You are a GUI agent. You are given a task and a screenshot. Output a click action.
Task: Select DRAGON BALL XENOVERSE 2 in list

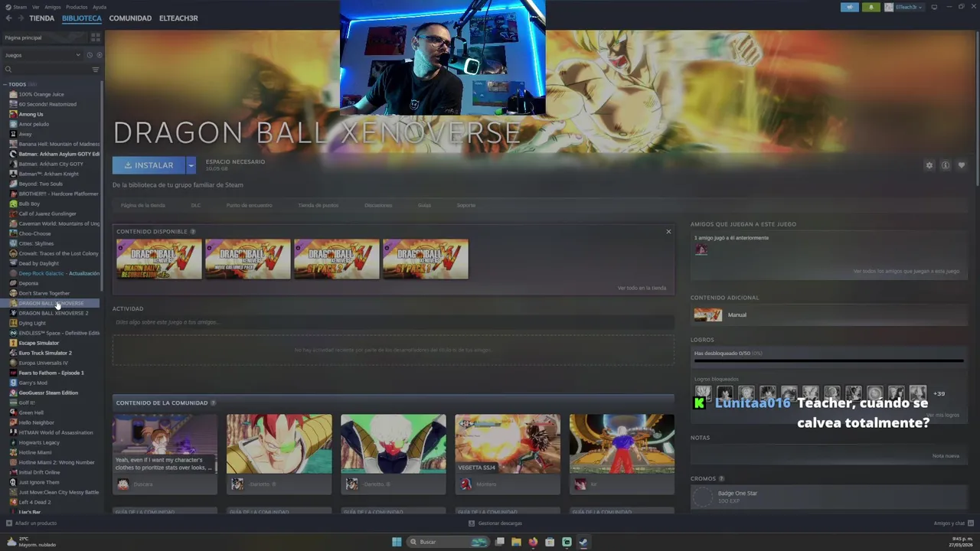[54, 313]
